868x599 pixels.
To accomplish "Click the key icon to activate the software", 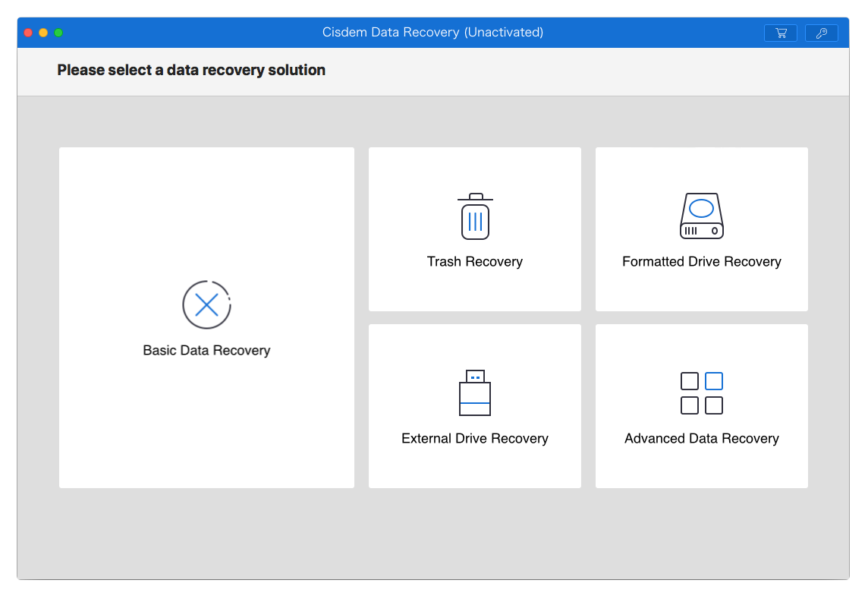I will coord(821,33).
